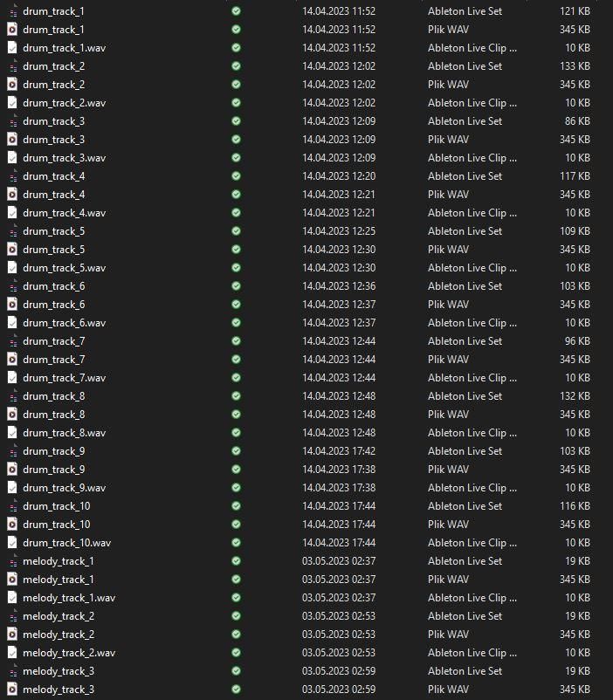This screenshot has width=613, height=700.
Task: Select the Live Set icon of melody_track_3
Action: 13,670
